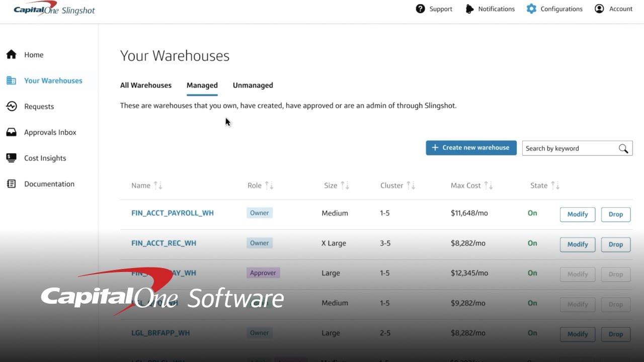Image resolution: width=644 pixels, height=362 pixels.
Task: Open the Account profile icon
Action: [x=599, y=9]
